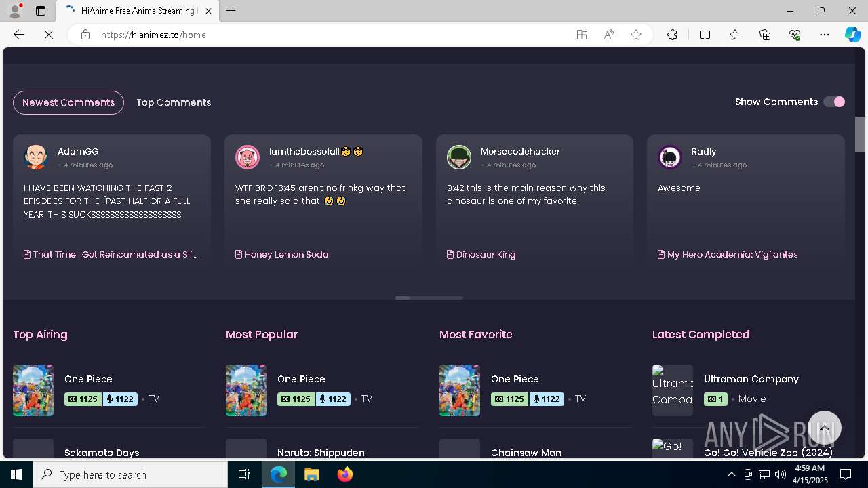Open a new tab with plus icon
Viewport: 868px width, 488px height.
click(x=231, y=11)
